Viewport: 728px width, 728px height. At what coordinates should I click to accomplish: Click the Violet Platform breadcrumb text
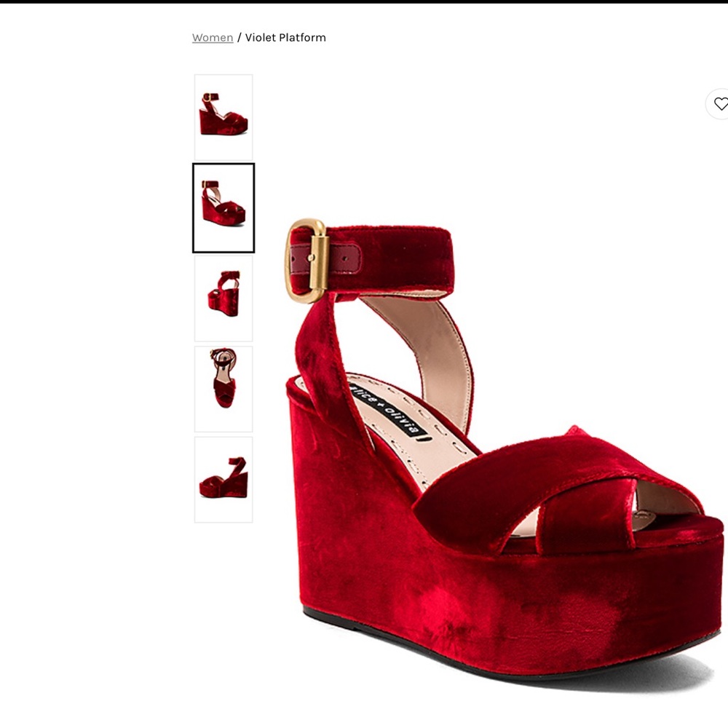285,38
